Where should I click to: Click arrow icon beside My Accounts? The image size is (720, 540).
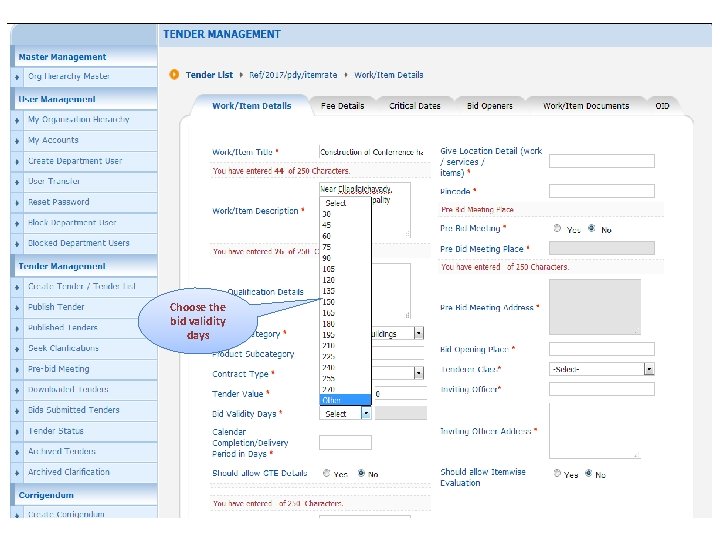(x=17, y=141)
